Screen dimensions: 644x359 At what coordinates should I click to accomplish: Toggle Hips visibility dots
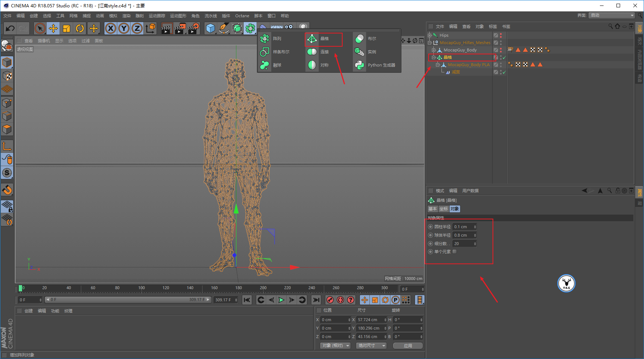pyautogui.click(x=501, y=35)
